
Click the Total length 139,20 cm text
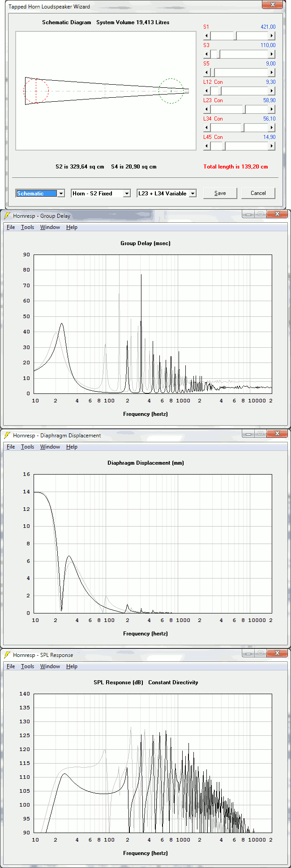tap(235, 167)
